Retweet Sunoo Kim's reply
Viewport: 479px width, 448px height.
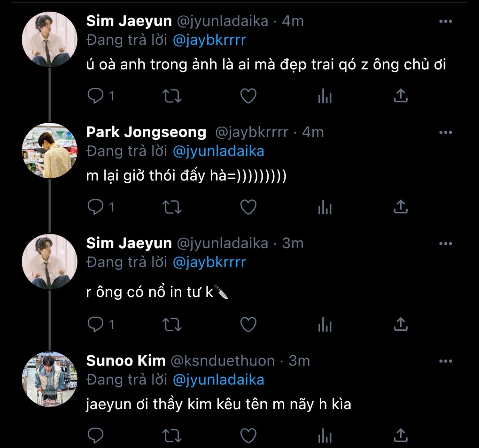tap(172, 436)
